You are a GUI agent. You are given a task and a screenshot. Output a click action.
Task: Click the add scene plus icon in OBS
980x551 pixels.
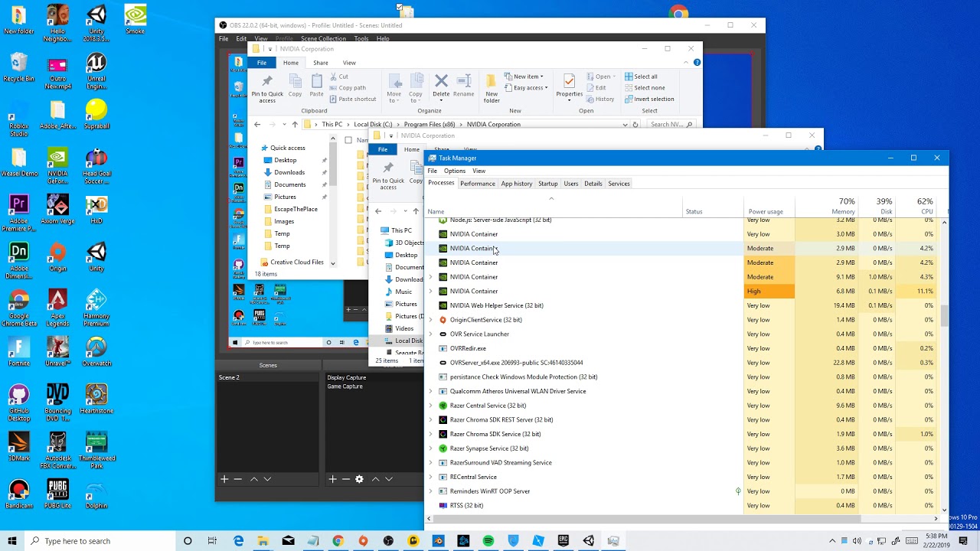click(x=224, y=479)
